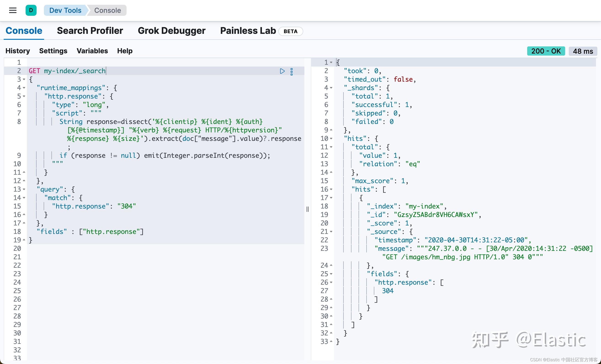Open the Console Settings
The image size is (601, 364).
pos(53,51)
